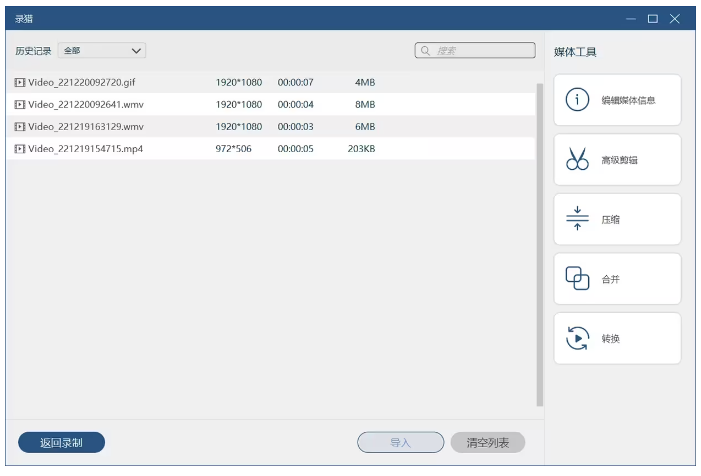
Task: Click the convert icon
Action: point(577,338)
